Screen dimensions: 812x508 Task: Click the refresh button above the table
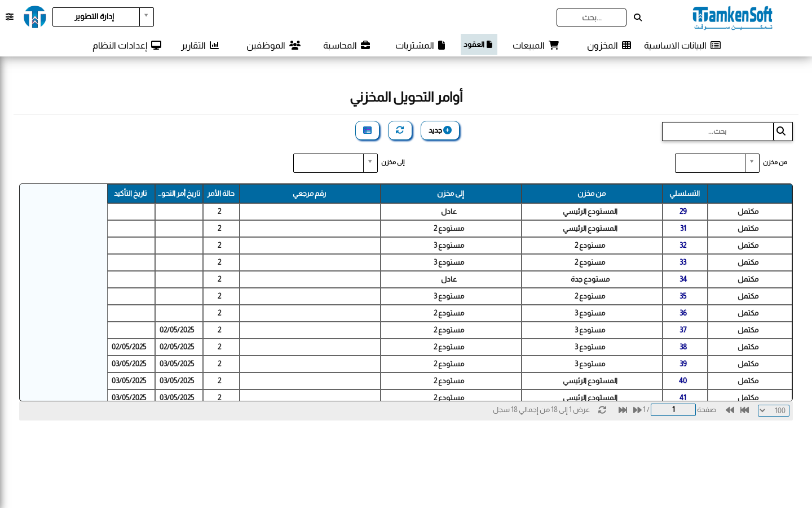click(x=400, y=130)
